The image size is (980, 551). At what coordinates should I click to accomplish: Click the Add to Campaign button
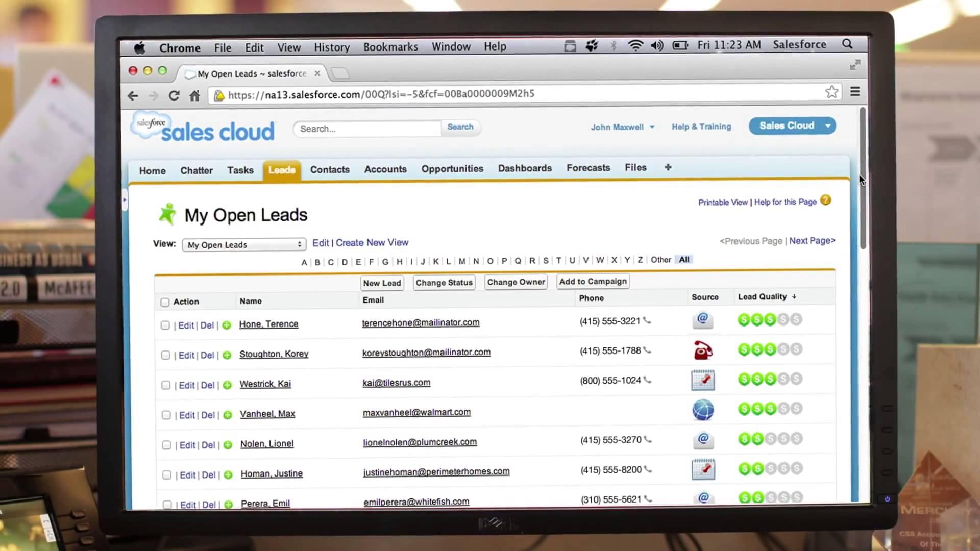coord(593,281)
